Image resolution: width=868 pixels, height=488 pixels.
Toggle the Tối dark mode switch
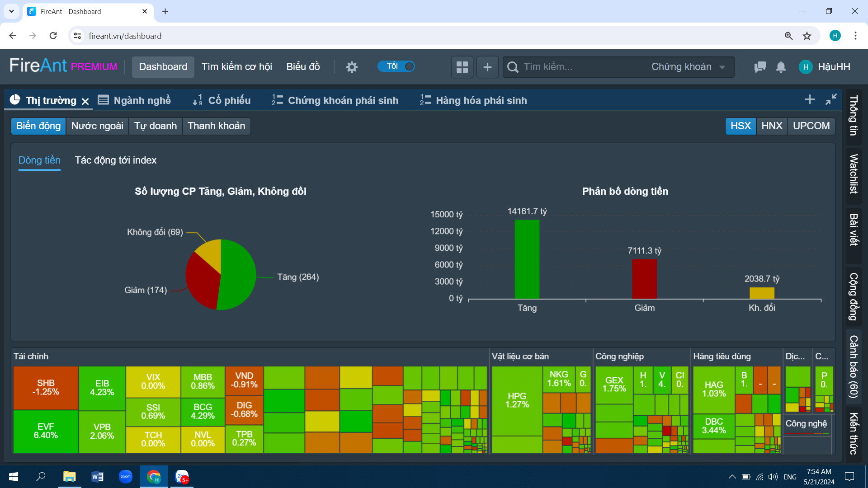[396, 66]
